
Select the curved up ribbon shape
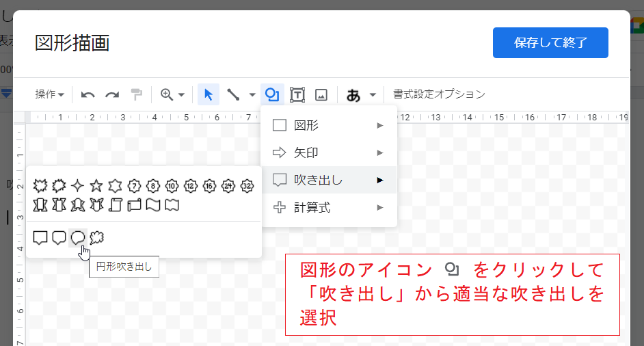(78, 204)
